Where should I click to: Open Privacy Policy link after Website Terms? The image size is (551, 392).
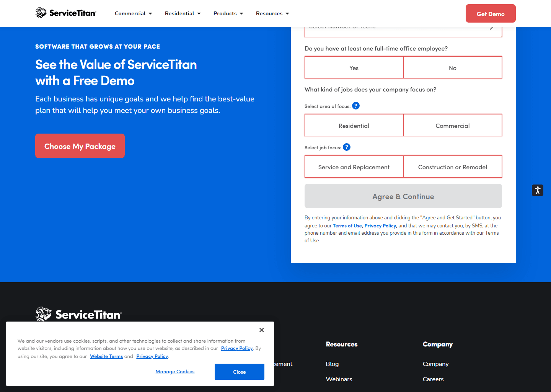152,356
